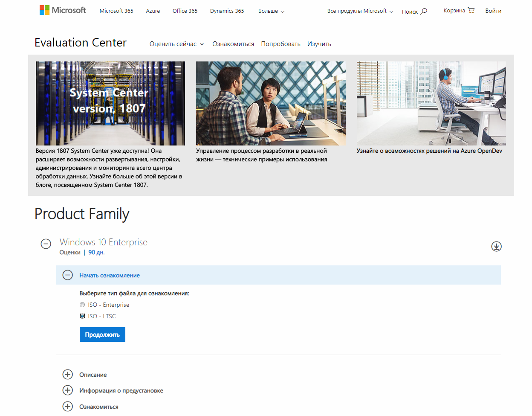Select ISO - Enterprise radio button
The height and width of the screenshot is (416, 532).
point(82,305)
